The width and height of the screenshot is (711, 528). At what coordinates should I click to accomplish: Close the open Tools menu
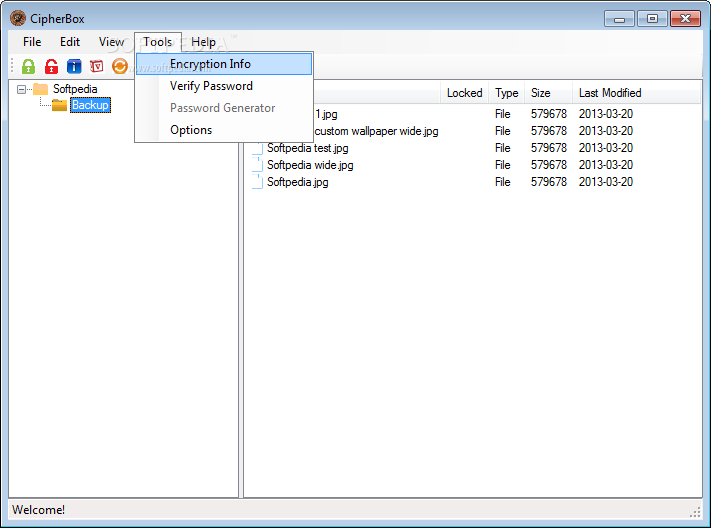tap(158, 42)
